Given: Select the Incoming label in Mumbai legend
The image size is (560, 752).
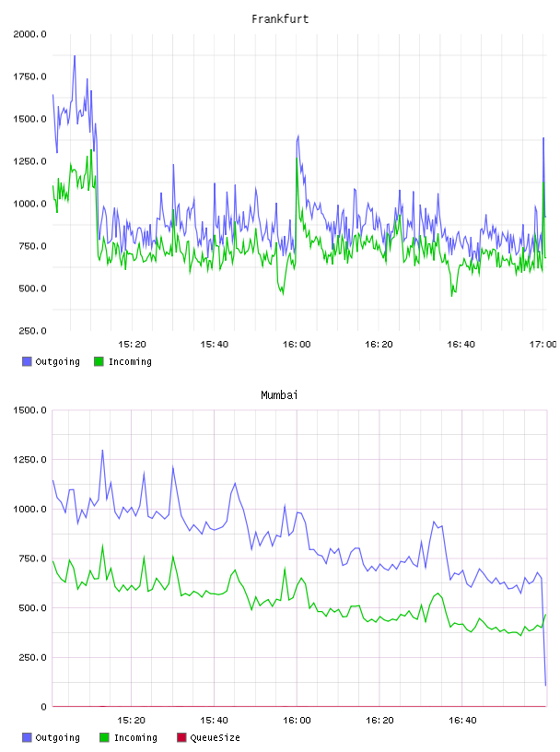Looking at the screenshot, I should (x=135, y=738).
